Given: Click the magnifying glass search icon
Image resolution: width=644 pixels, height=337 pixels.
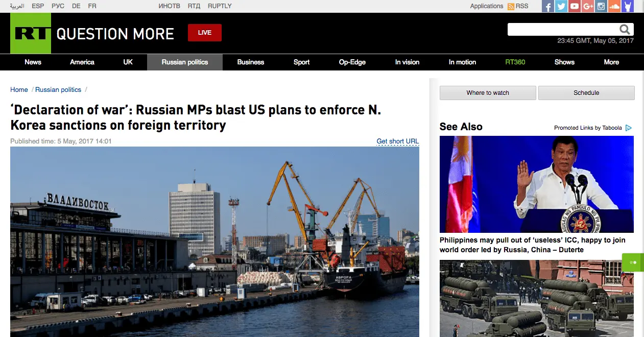Looking at the screenshot, I should point(625,30).
